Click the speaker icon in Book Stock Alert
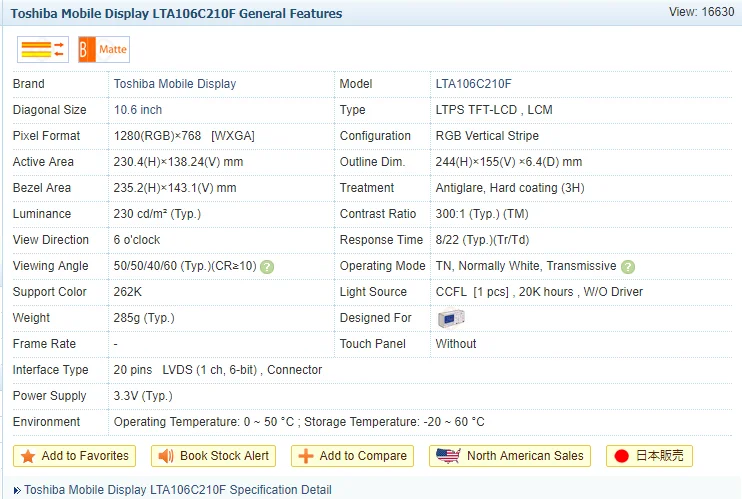 [166, 456]
